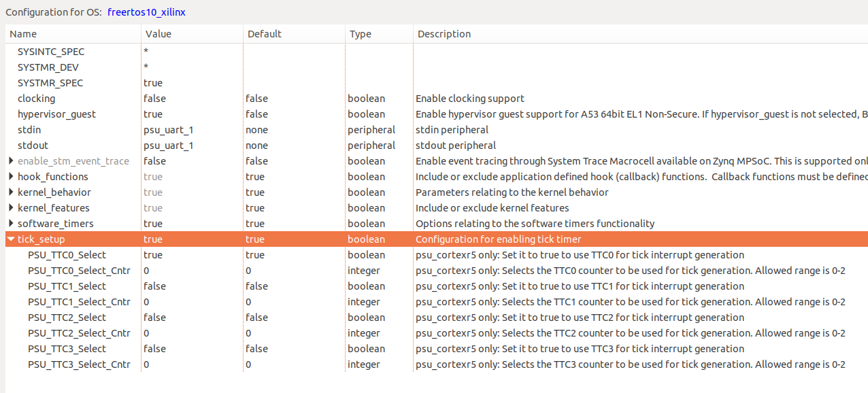
Task: Select the PSU_TTC3_Select row
Action: click(67, 349)
